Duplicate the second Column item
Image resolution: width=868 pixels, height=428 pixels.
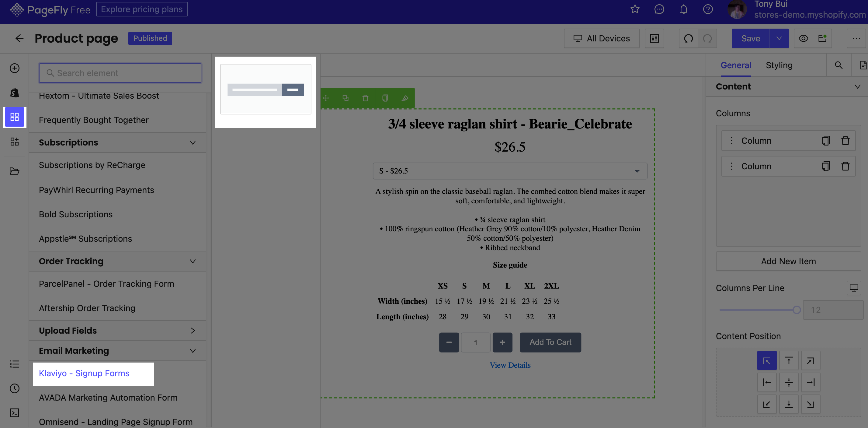point(825,166)
